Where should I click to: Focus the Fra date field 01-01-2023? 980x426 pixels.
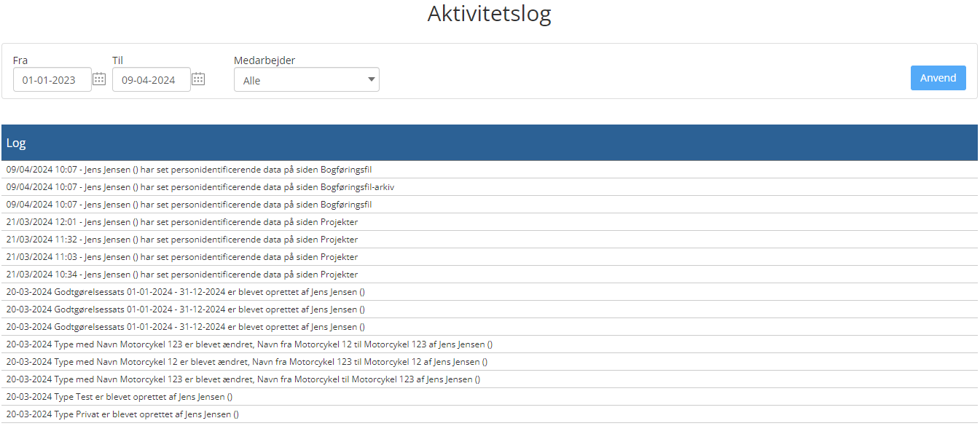coord(52,79)
